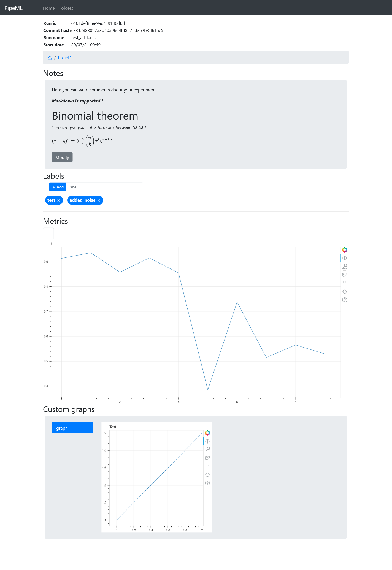Reset the metrics chart view
Screen dimensions: 392x570
click(344, 292)
